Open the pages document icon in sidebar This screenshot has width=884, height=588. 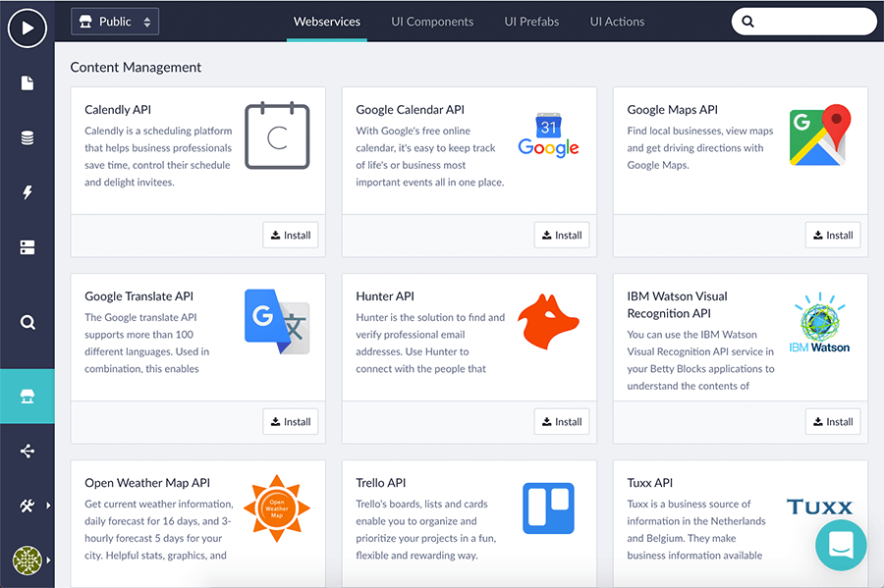point(28,83)
